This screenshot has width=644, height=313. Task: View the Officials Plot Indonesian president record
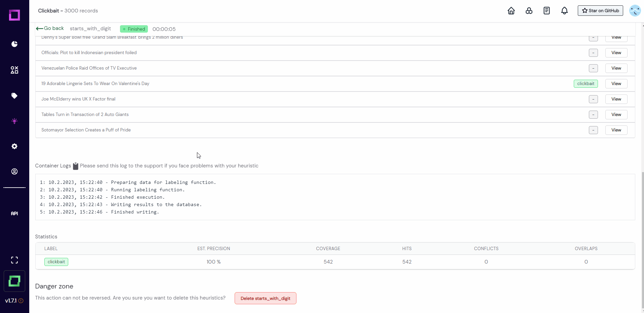point(616,53)
